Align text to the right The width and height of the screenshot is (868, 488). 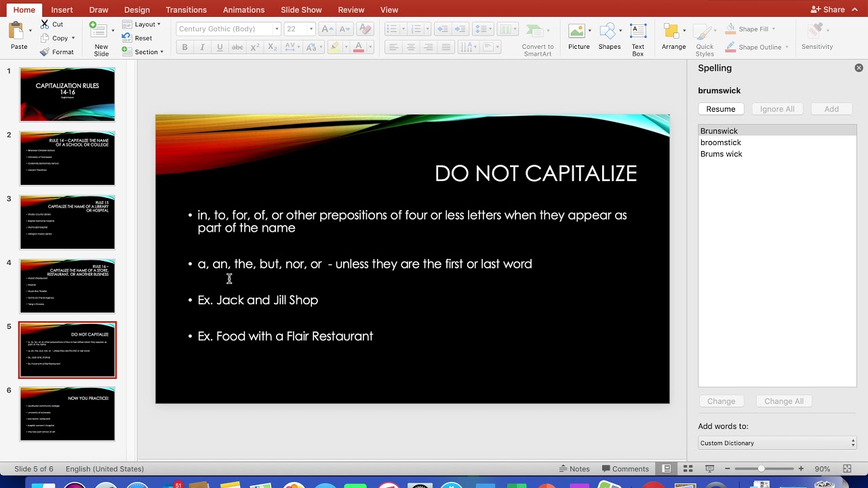pyautogui.click(x=429, y=47)
